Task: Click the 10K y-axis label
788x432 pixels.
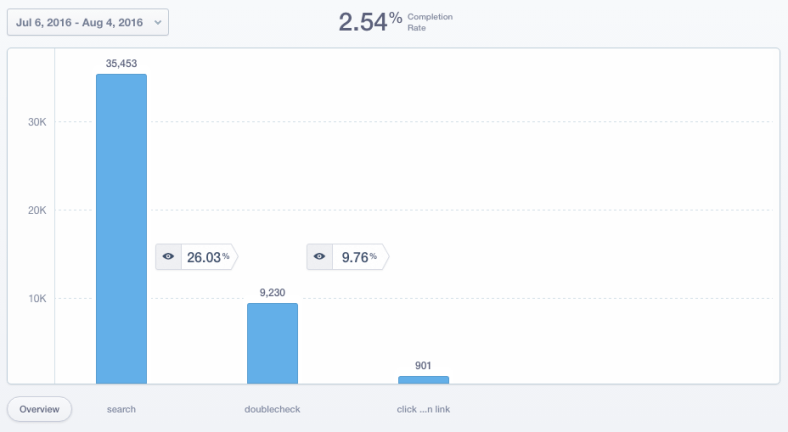Action: pyautogui.click(x=39, y=298)
